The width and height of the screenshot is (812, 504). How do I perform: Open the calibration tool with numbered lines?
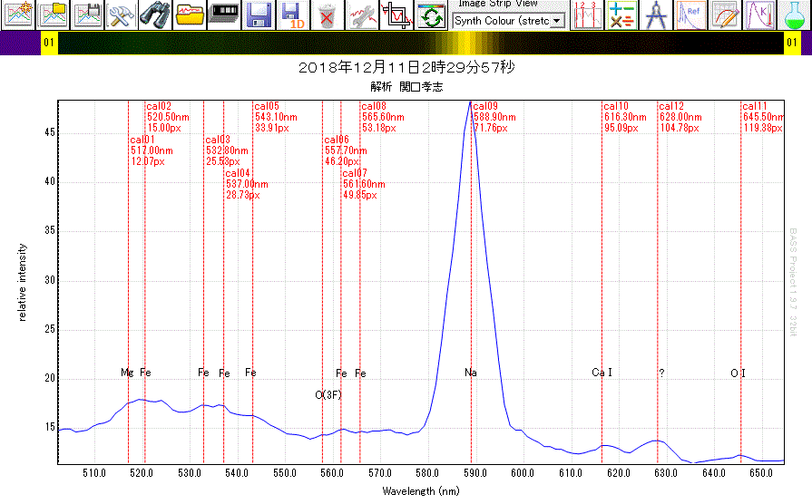click(587, 15)
